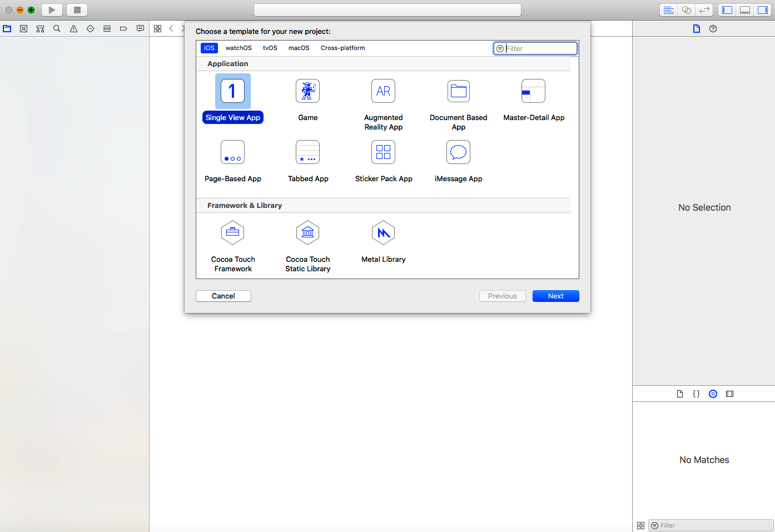
Task: Show the File inspector
Action: click(697, 28)
